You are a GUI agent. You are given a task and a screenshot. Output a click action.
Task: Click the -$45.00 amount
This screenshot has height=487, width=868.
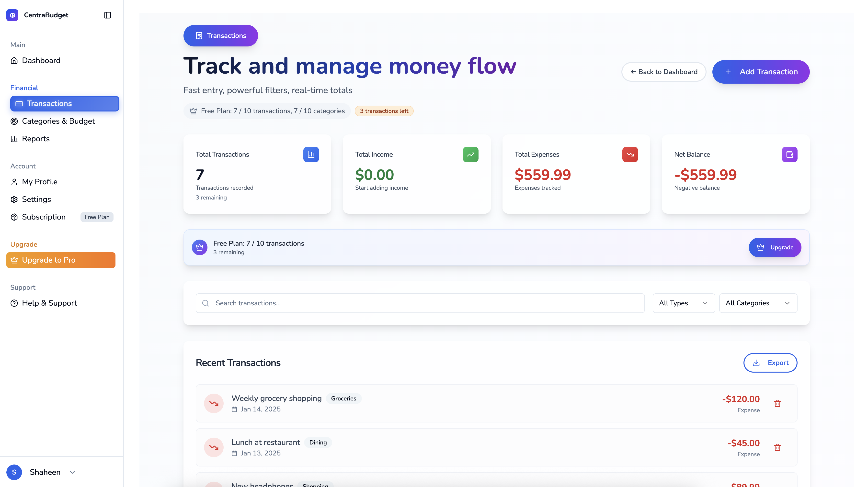(744, 443)
